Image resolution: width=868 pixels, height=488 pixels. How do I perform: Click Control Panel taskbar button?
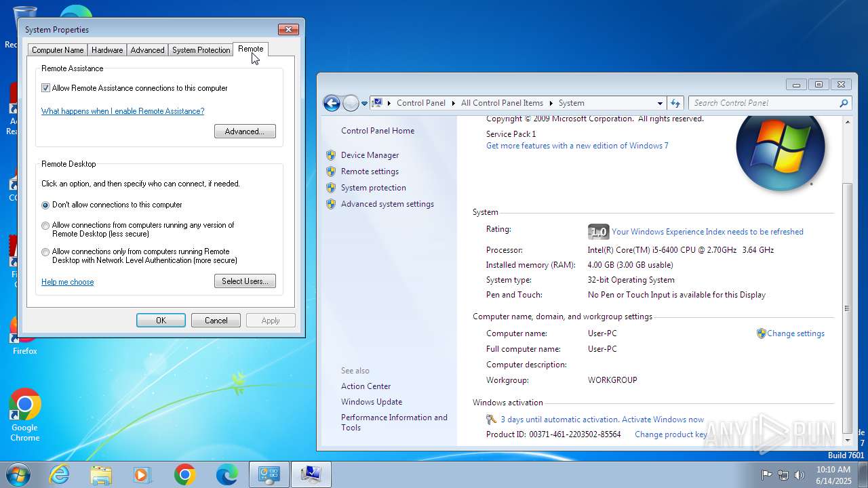pos(269,474)
